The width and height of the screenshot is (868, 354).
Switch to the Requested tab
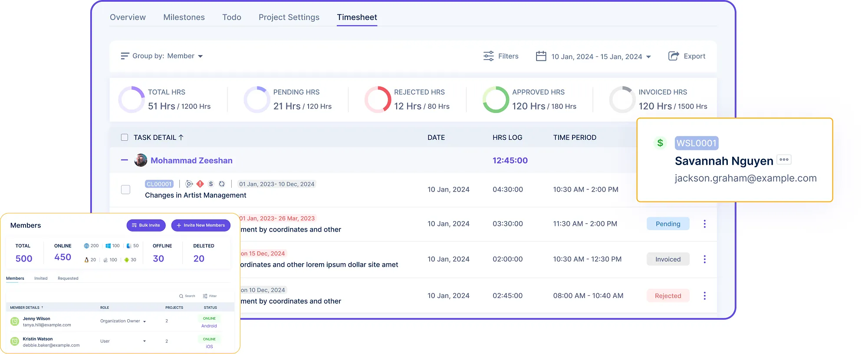tap(68, 278)
